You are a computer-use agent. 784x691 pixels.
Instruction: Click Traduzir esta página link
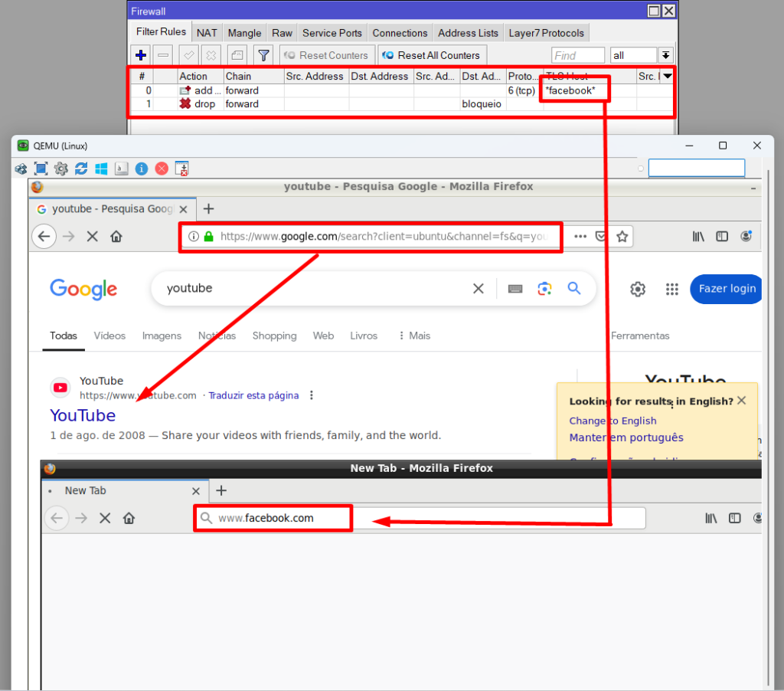253,395
